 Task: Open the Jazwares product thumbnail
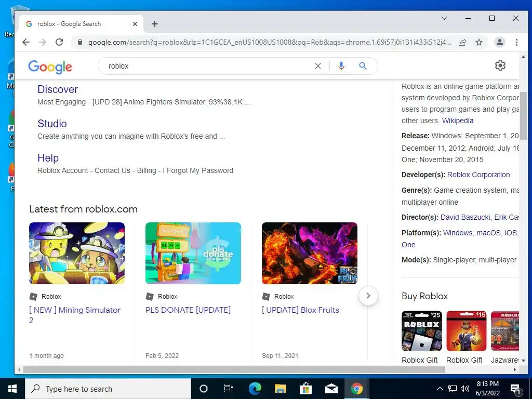point(505,331)
